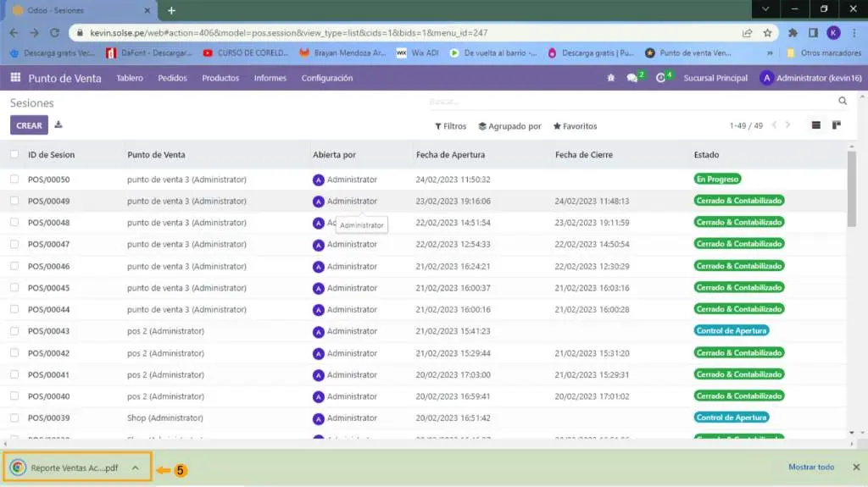
Task: Open the Pedidos menu
Action: pyautogui.click(x=172, y=78)
